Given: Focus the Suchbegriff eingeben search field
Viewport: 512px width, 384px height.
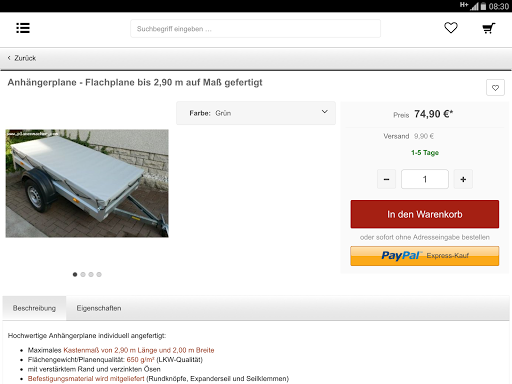Looking at the screenshot, I should click(255, 29).
